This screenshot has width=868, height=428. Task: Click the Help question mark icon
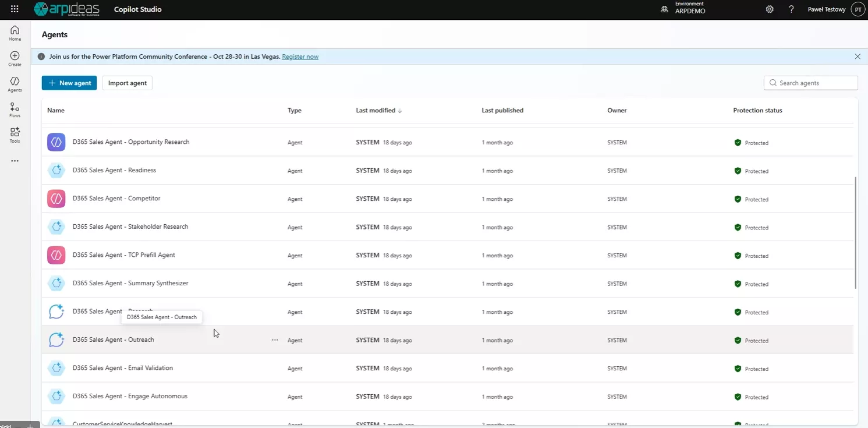(791, 9)
